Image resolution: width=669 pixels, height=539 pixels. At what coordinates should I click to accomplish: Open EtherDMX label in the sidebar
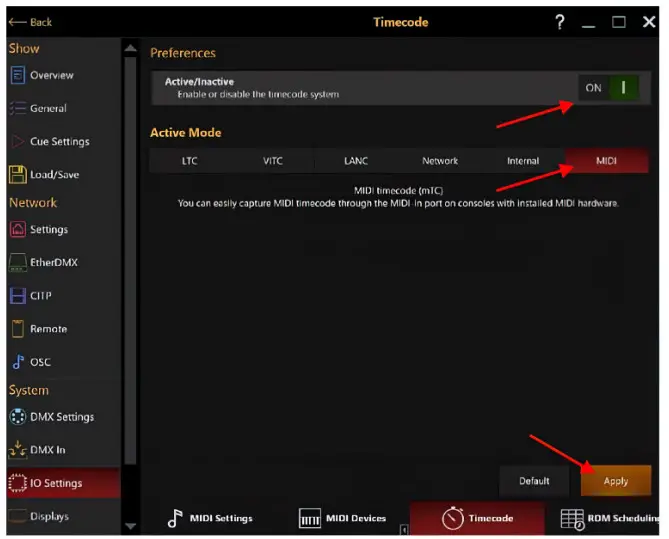pyautogui.click(x=54, y=262)
